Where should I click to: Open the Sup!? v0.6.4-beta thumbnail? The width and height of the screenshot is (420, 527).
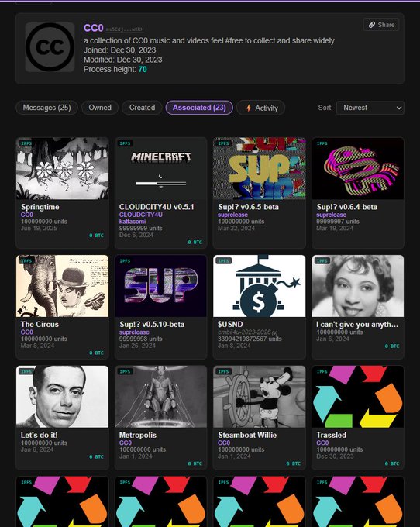[358, 168]
